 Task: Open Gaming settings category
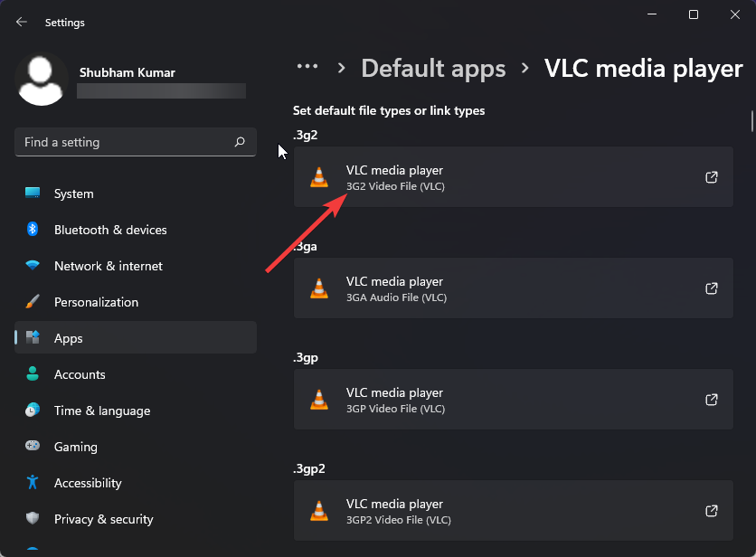coord(136,447)
